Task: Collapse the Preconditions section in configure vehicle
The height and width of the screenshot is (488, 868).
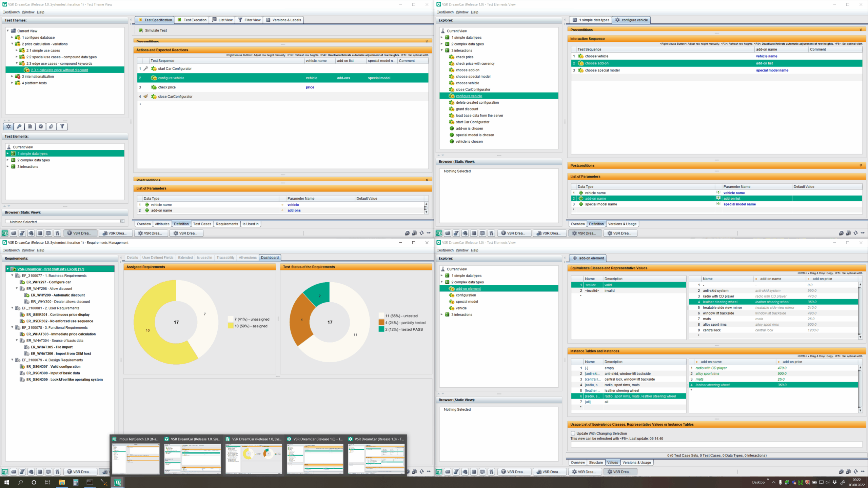Action: pos(861,30)
